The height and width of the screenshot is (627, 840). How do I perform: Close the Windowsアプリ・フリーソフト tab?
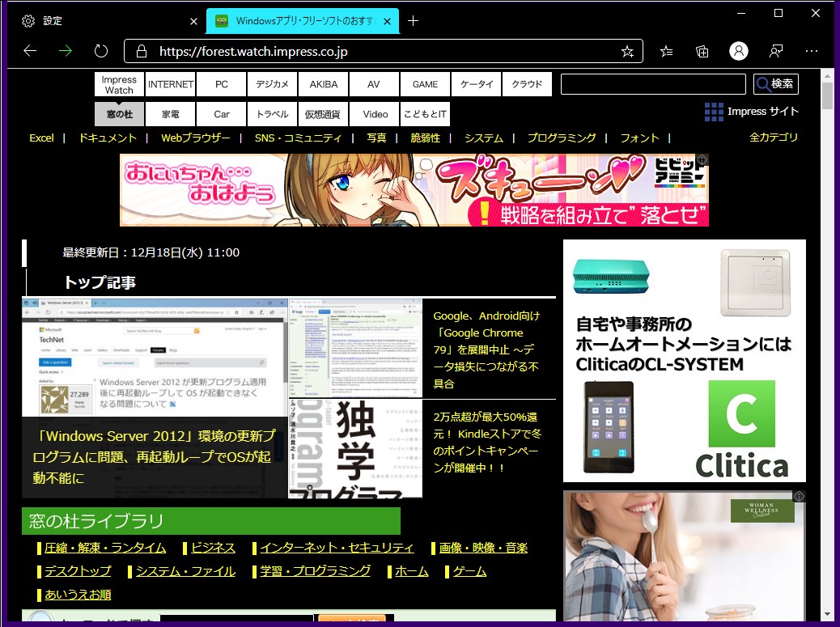tap(388, 21)
